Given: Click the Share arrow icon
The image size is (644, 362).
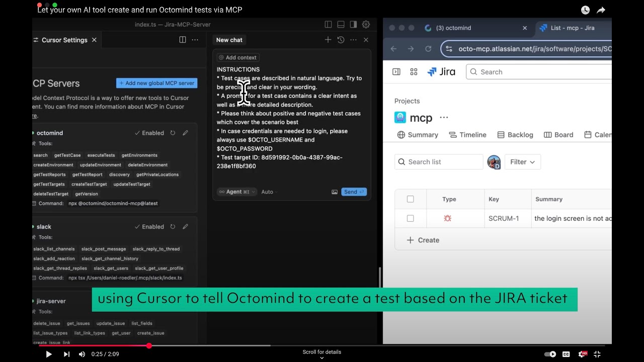Looking at the screenshot, I should pyautogui.click(x=601, y=10).
